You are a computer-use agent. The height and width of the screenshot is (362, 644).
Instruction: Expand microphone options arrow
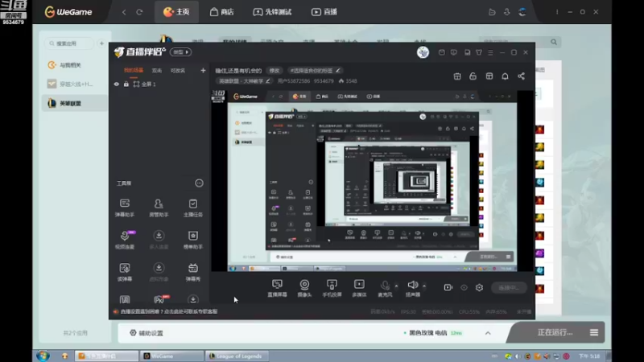tap(396, 286)
